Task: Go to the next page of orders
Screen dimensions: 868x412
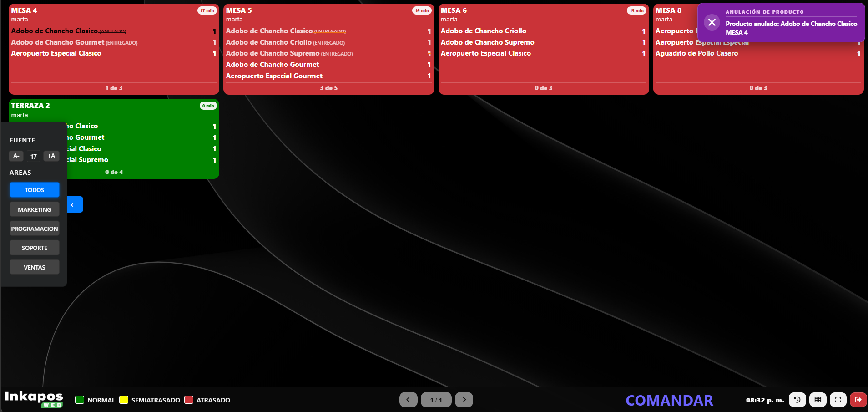Action: pos(464,400)
